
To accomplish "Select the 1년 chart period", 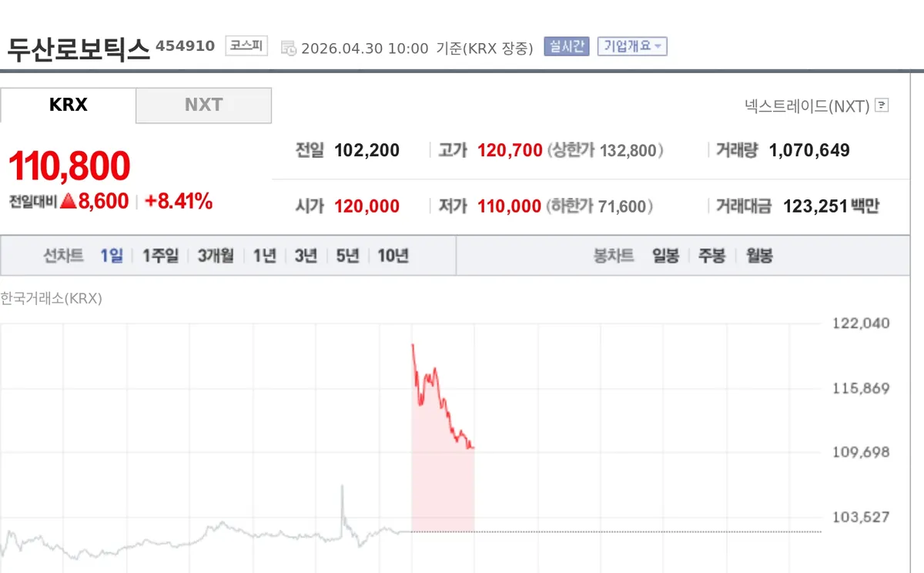I will (264, 256).
